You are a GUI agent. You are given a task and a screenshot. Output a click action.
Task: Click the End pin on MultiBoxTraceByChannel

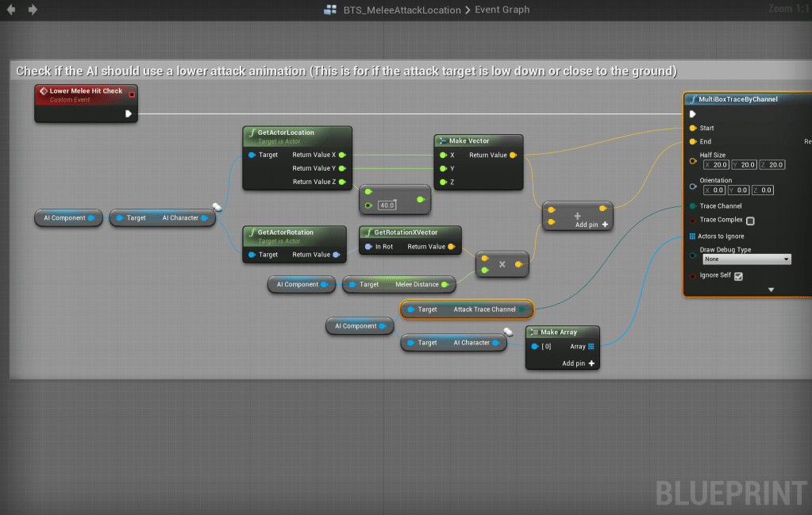(693, 141)
